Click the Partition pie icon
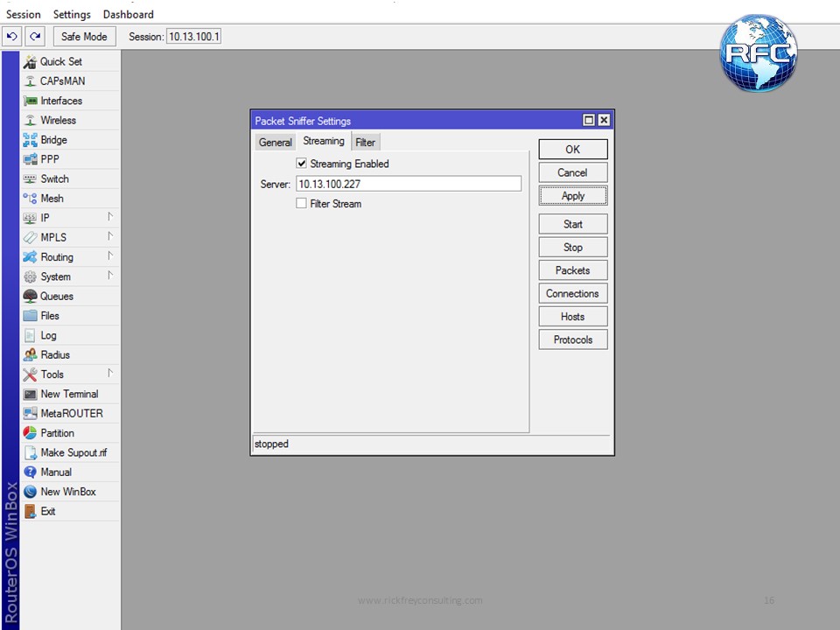Screen dimensions: 840x630 30,433
